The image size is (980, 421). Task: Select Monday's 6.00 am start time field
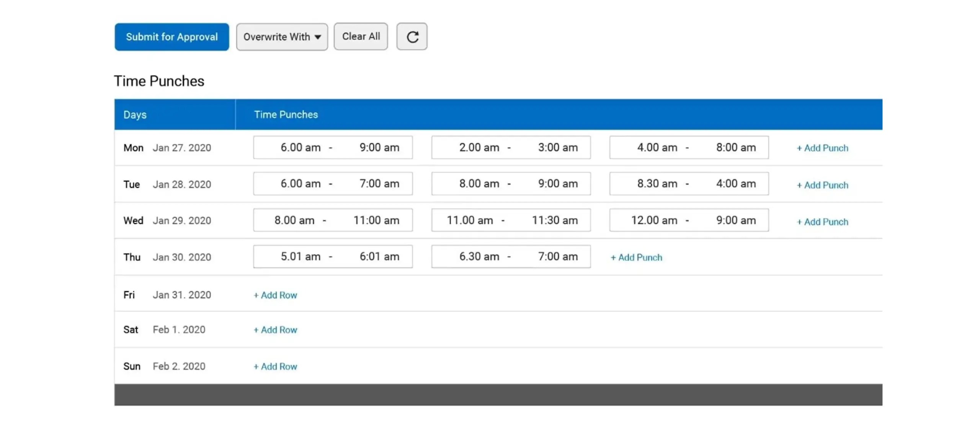(301, 147)
